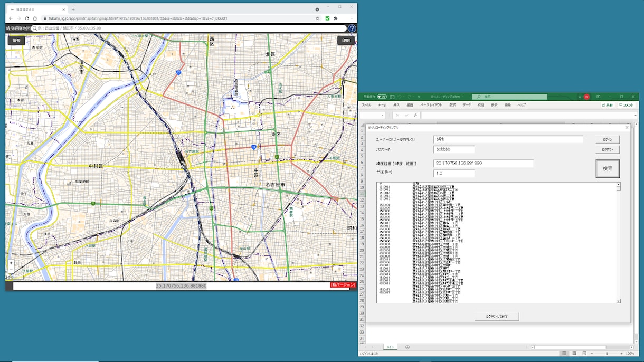Open the Chrome extensions puzzle icon
The width and height of the screenshot is (644, 362).
click(336, 18)
